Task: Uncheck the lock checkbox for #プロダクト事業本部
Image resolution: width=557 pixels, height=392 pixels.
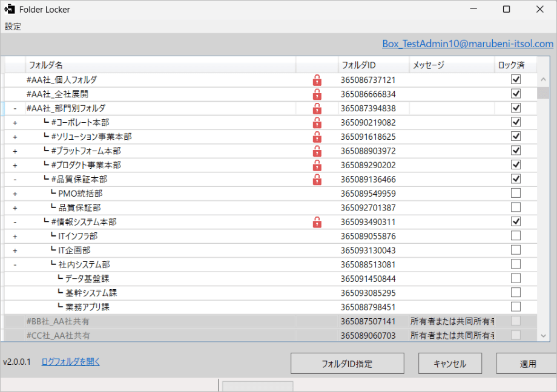Action: [516, 165]
